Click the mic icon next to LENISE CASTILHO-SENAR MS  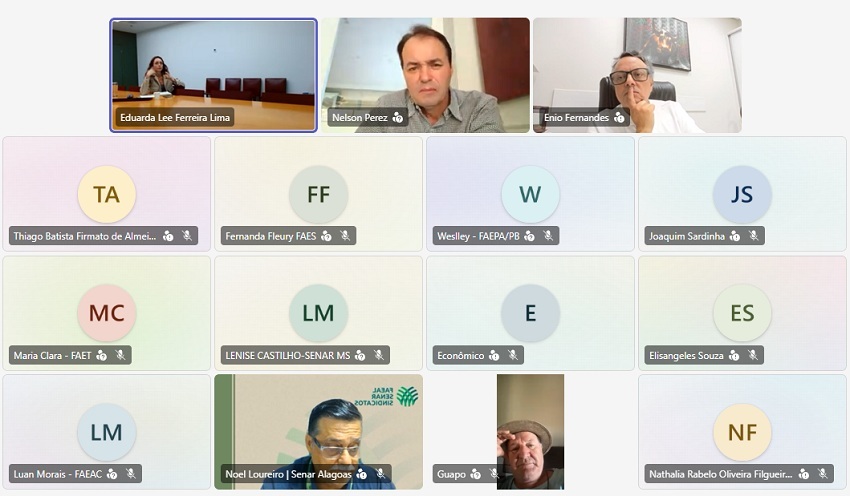pyautogui.click(x=378, y=355)
